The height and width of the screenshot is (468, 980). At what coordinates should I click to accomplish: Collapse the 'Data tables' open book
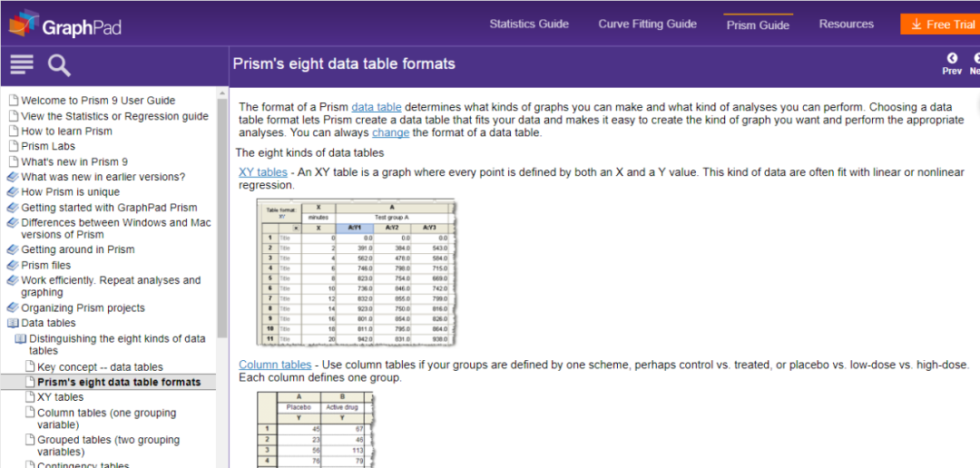click(x=48, y=322)
